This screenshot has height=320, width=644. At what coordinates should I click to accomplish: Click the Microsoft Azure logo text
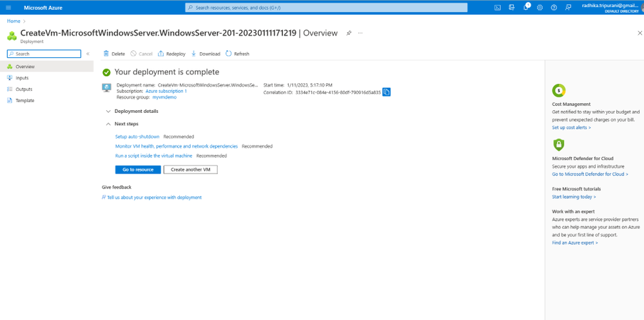(43, 8)
